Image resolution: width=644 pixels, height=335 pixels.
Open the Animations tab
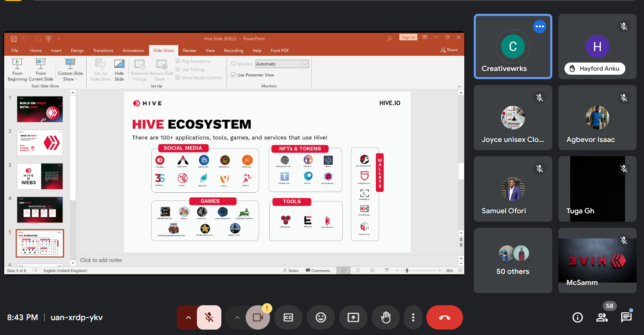click(x=133, y=50)
